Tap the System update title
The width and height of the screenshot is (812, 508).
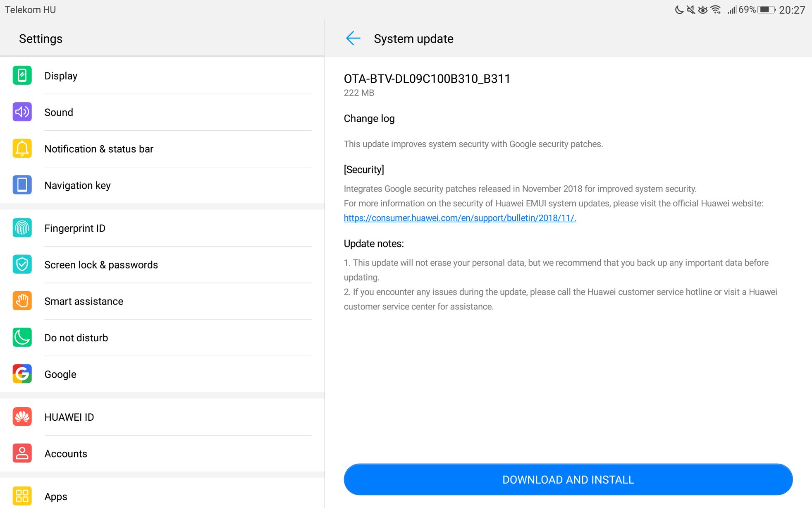click(x=413, y=38)
